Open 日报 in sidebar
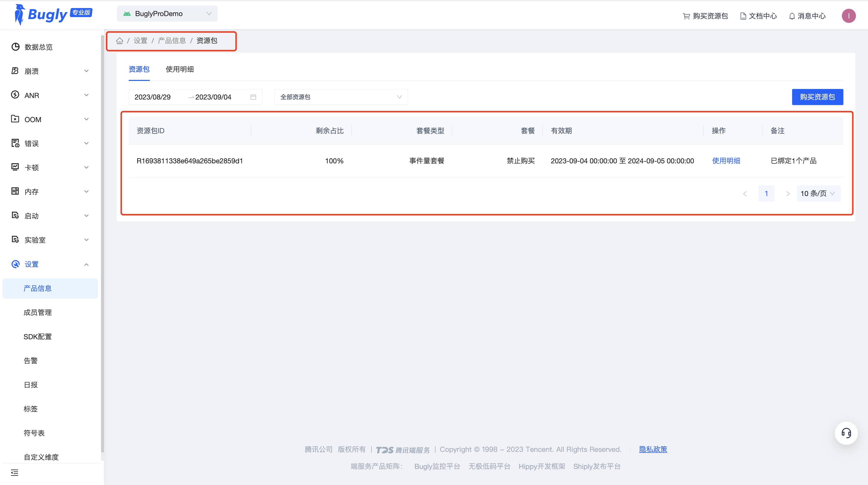The width and height of the screenshot is (868, 485). (x=30, y=385)
